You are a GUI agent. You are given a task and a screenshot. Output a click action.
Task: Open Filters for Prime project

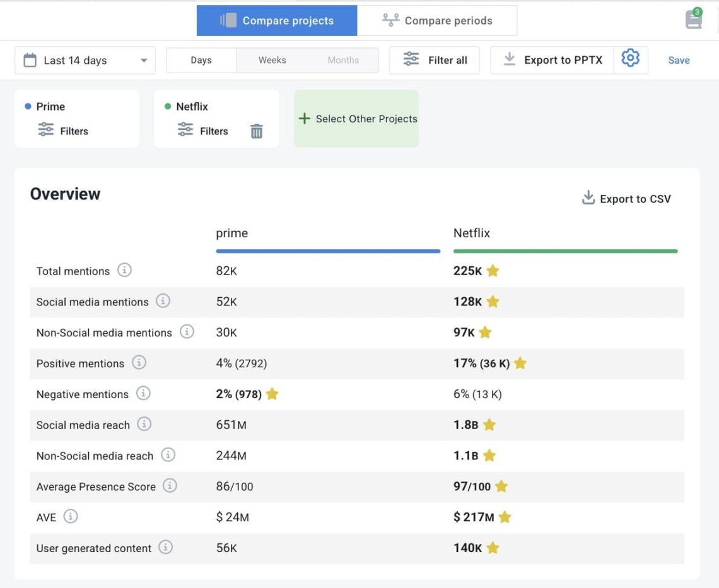pos(63,131)
